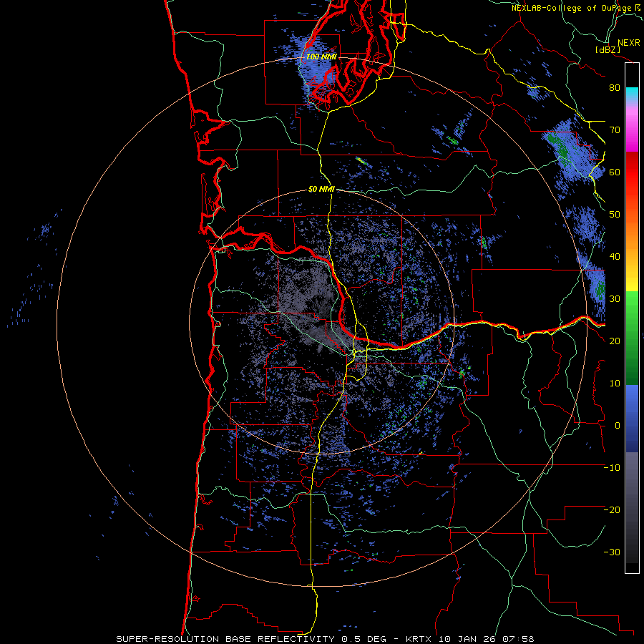
Task: Click the 10 value on the dBZ scale
Action: (615, 384)
